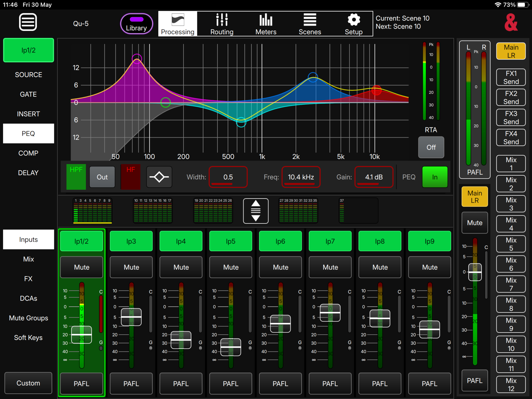
Task: Select the Mix 4 button
Action: point(511,224)
